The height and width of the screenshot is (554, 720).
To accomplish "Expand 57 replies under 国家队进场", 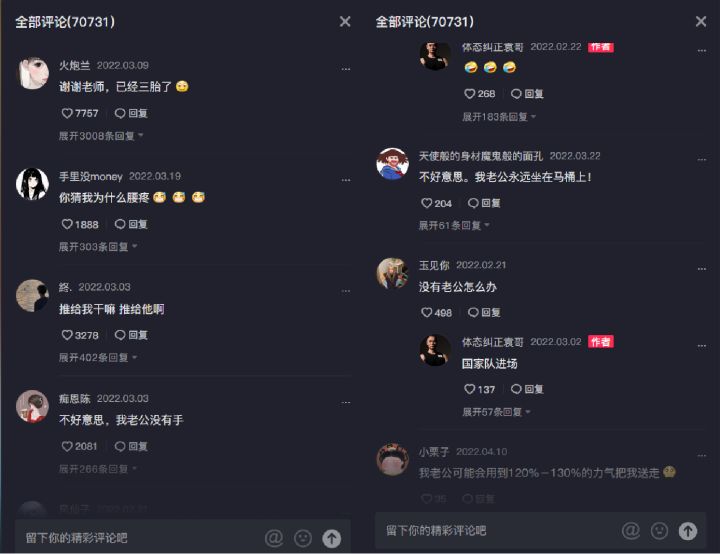I will (x=495, y=412).
